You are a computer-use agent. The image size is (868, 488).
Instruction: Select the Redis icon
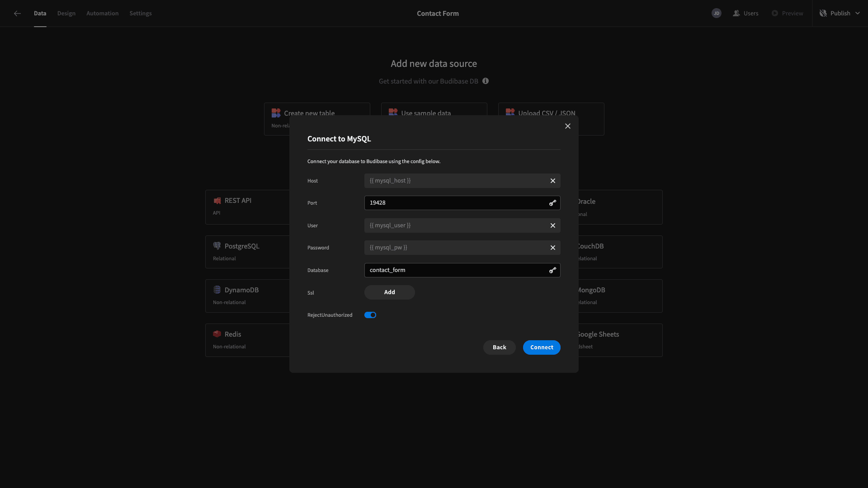coord(217,334)
